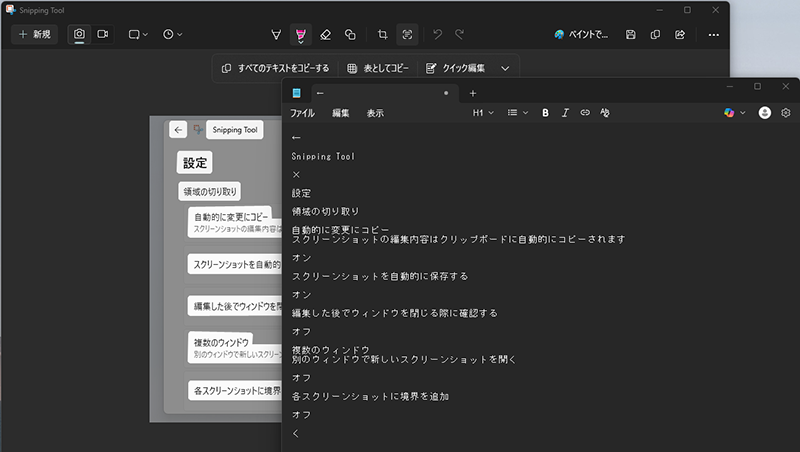The image size is (800, 452).
Task: Click the 'Snipping Tool' text line in Notepad
Action: click(323, 156)
